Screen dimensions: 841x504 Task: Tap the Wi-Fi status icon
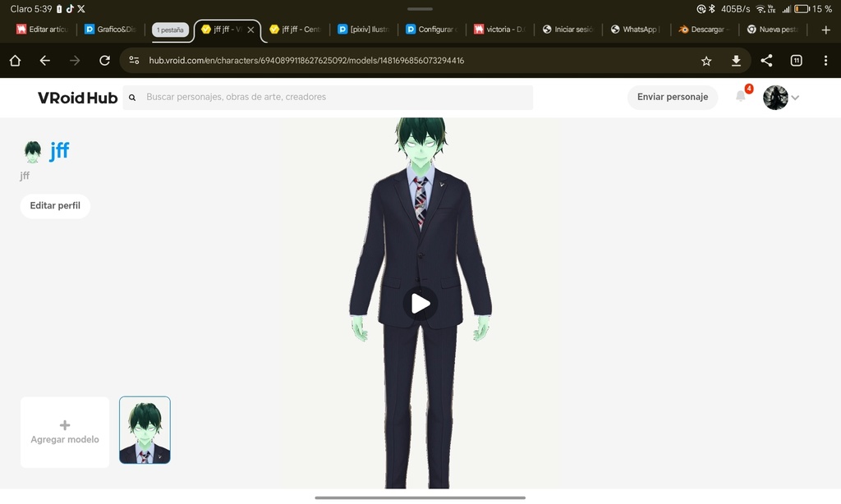pos(761,9)
